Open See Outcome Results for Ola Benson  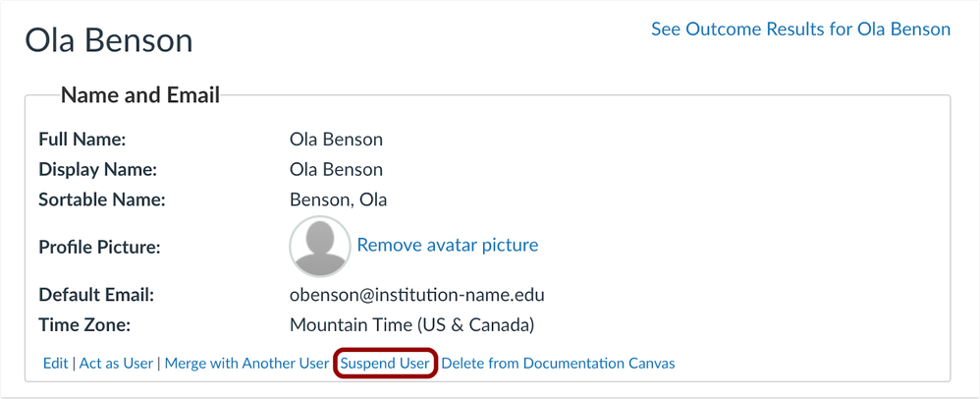[800, 29]
